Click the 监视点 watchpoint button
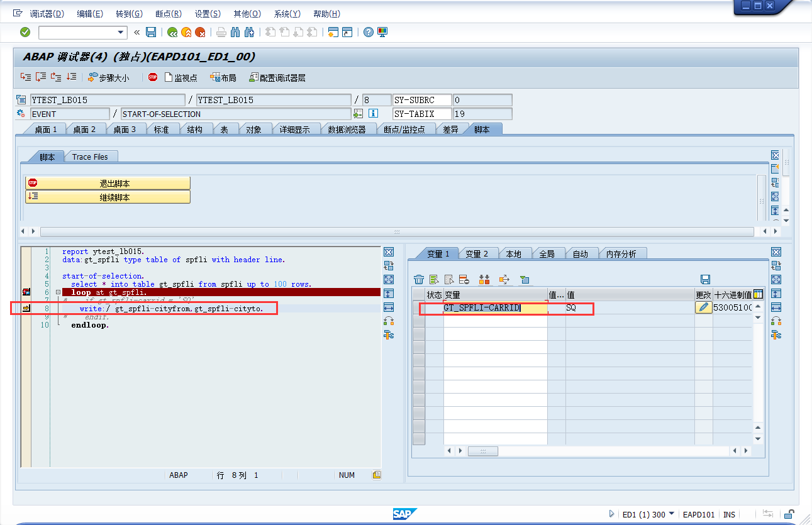The width and height of the screenshot is (812, 525). point(181,77)
